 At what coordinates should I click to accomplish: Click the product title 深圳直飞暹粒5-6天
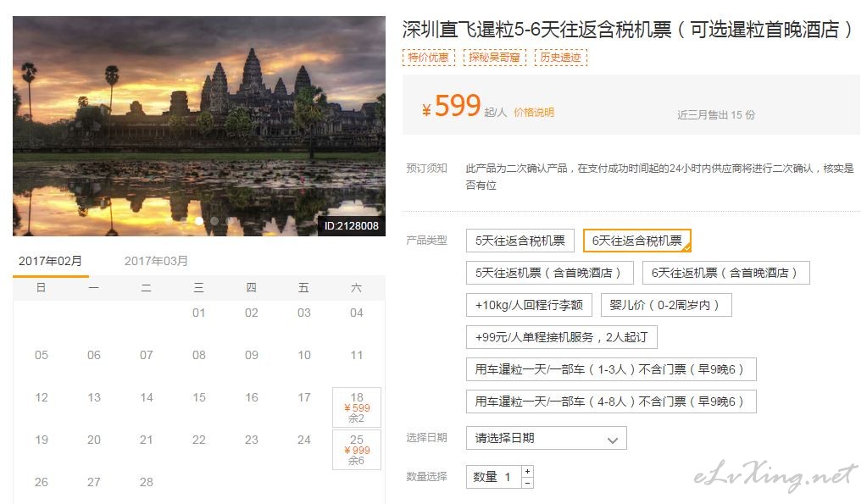click(x=628, y=30)
